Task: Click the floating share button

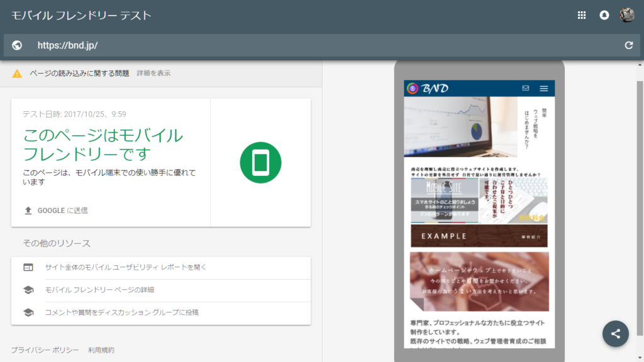Action: [615, 334]
